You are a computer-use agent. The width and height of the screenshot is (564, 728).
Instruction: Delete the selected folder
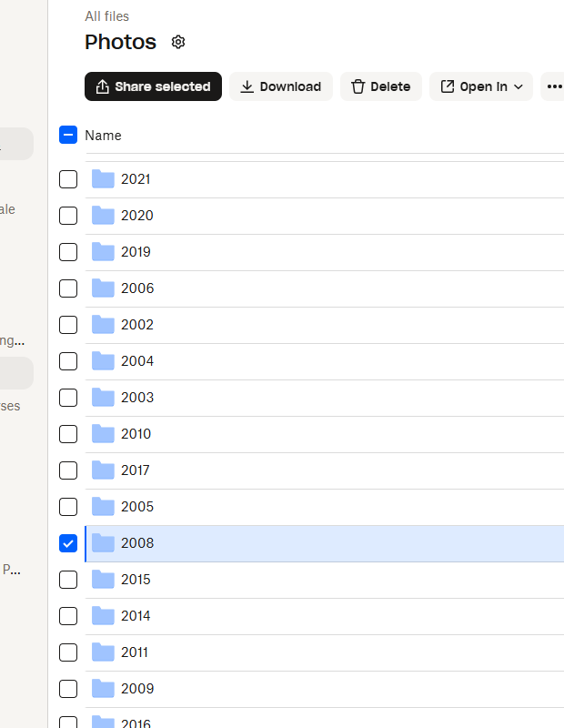tap(380, 86)
